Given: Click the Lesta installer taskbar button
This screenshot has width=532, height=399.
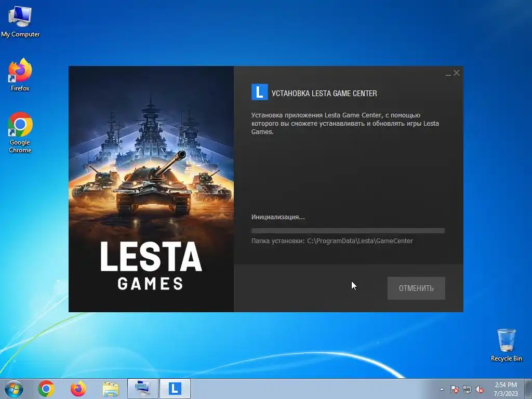Looking at the screenshot, I should 175,389.
